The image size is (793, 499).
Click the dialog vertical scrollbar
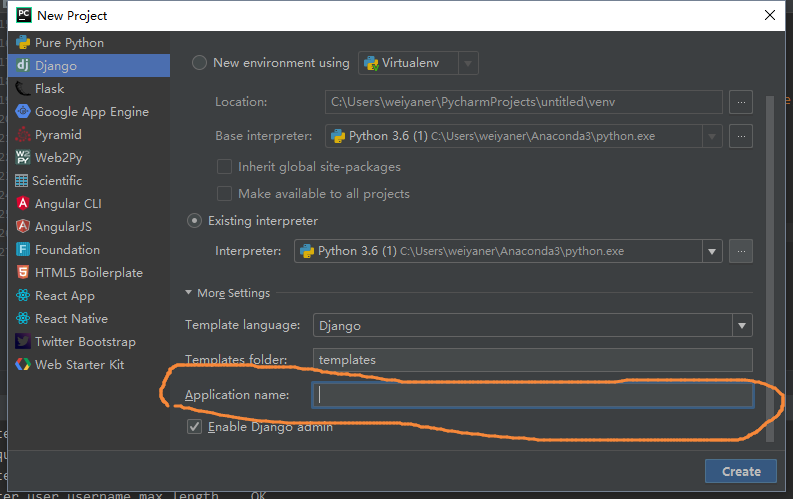tap(770, 268)
